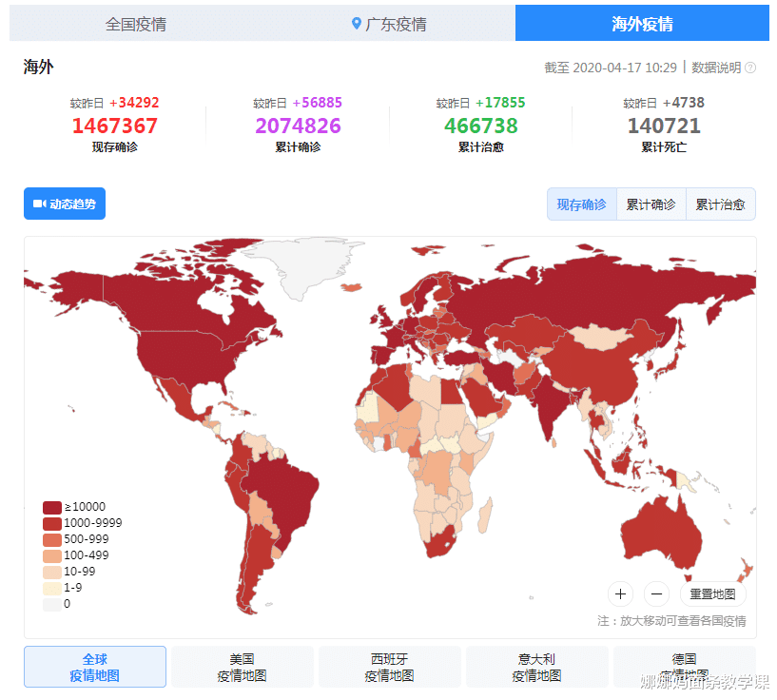Open the 全球疫情地图 view
777x700 pixels.
tap(95, 667)
